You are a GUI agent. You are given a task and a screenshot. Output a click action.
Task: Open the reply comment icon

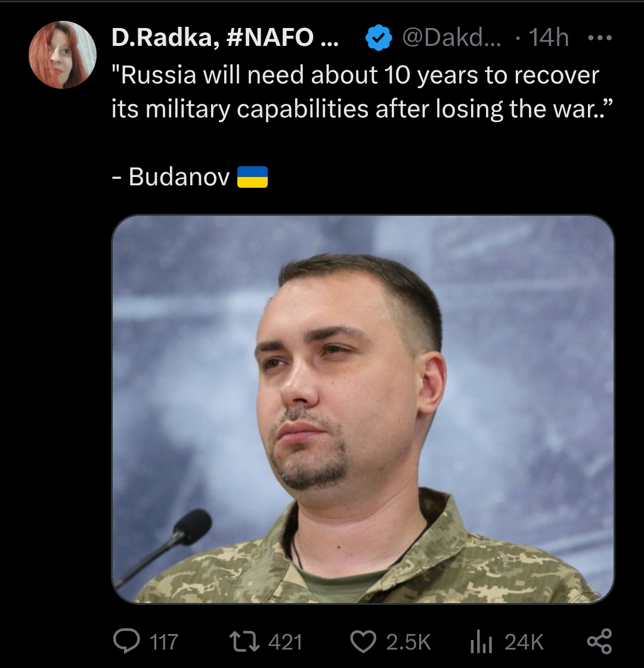pos(126,642)
